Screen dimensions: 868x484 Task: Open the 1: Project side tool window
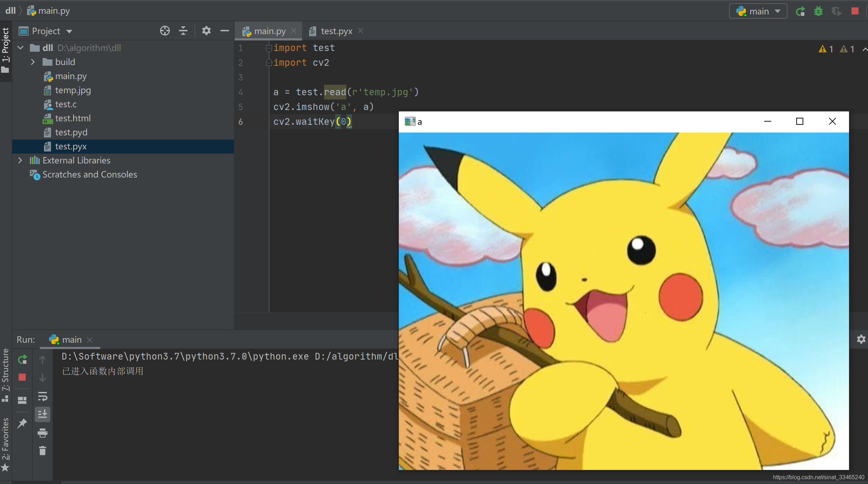click(5, 50)
